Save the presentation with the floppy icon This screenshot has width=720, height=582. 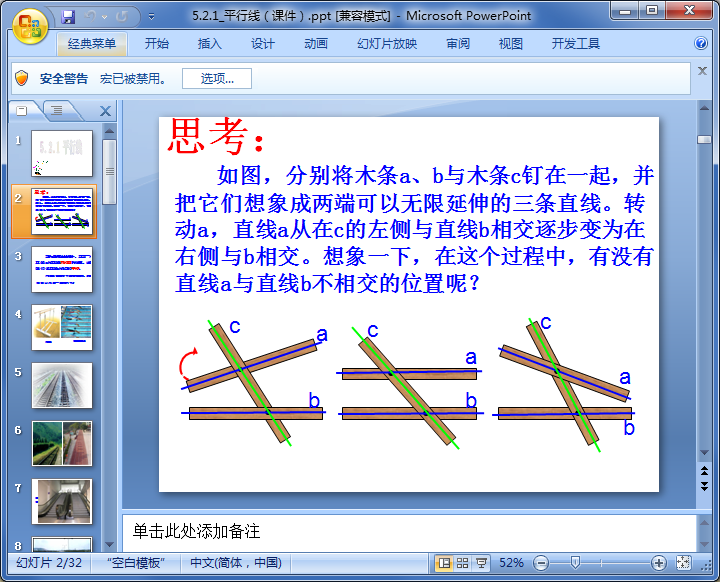(x=68, y=17)
